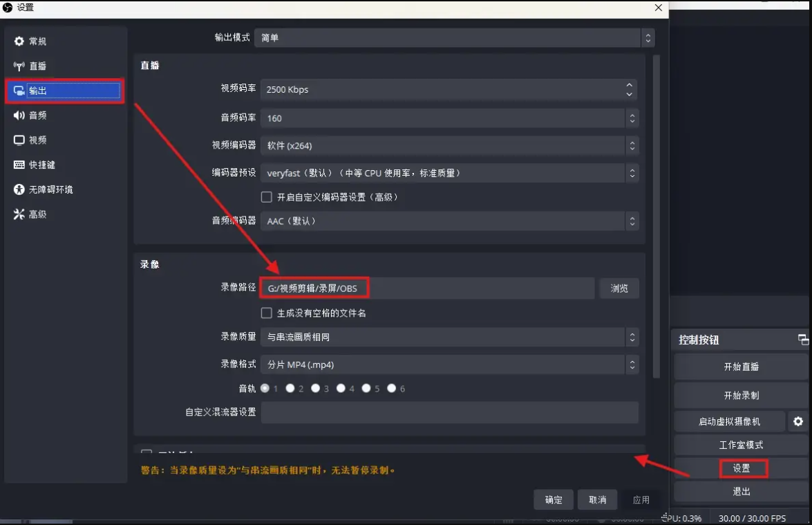Click 取消 to discard changes
Viewport: 812px width, 525px height.
pos(597,499)
